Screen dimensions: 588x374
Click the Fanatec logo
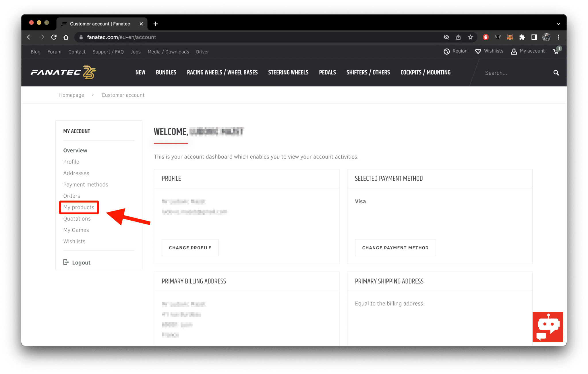coord(63,72)
